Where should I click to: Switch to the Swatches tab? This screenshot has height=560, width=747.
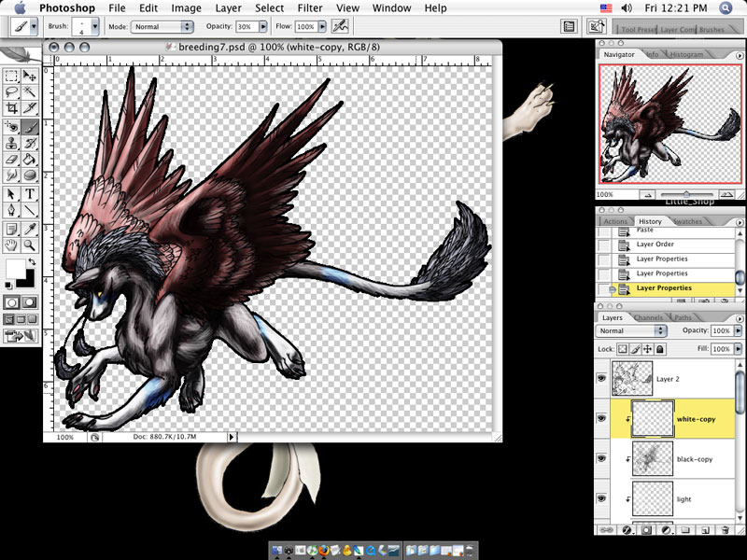tap(688, 221)
